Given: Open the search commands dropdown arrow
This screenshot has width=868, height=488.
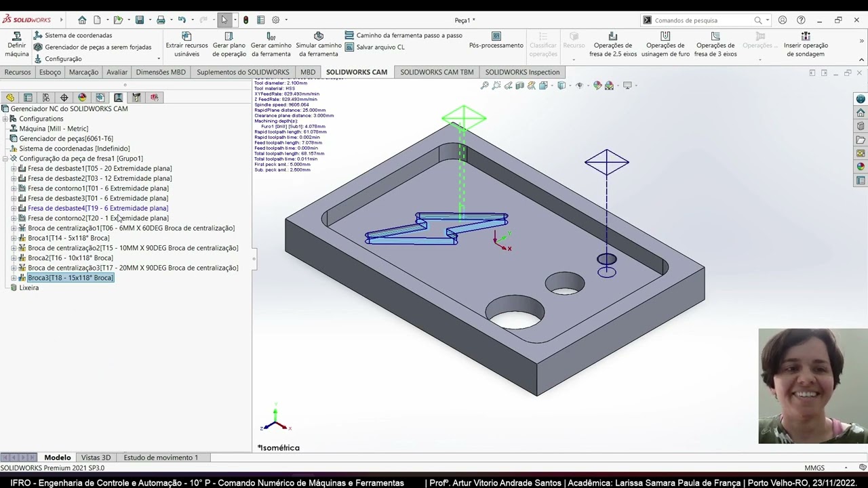Looking at the screenshot, I should pos(768,20).
